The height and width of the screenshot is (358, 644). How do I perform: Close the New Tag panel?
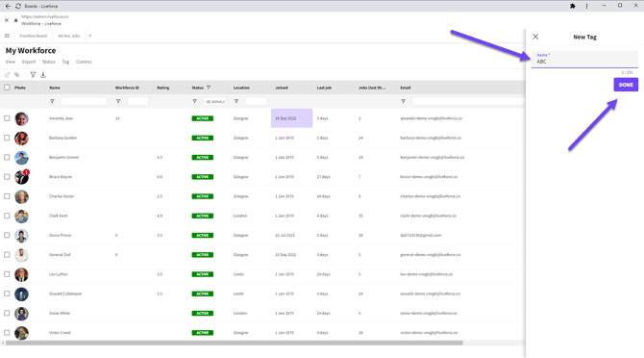click(x=535, y=37)
